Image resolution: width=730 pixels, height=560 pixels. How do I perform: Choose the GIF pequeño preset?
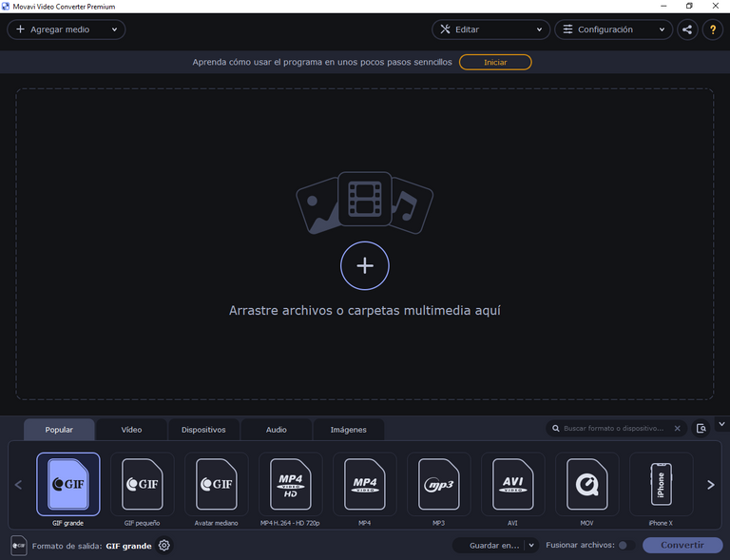coord(142,484)
